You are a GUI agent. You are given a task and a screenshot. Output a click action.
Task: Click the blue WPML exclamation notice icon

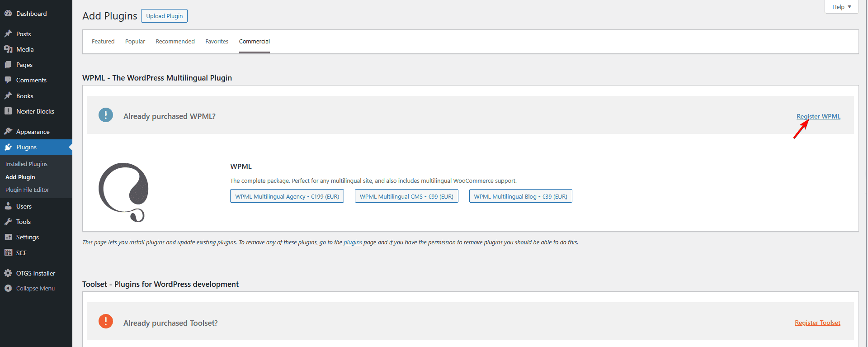pyautogui.click(x=106, y=115)
